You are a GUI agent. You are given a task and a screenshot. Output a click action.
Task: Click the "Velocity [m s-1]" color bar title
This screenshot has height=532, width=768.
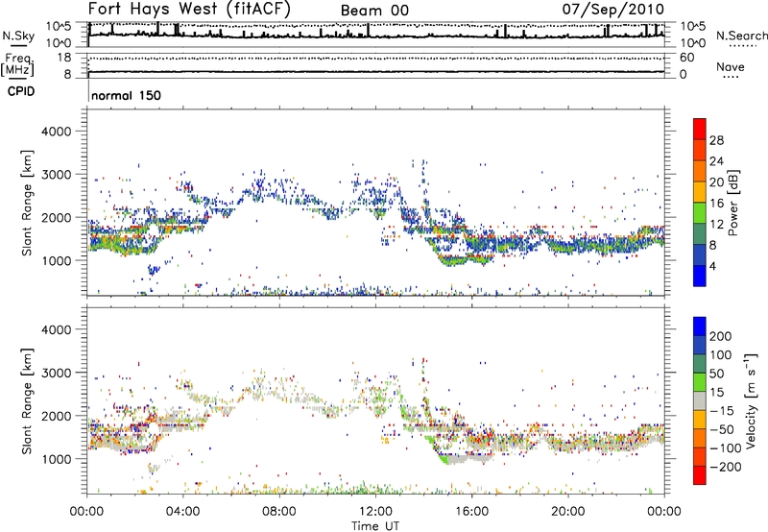click(751, 400)
